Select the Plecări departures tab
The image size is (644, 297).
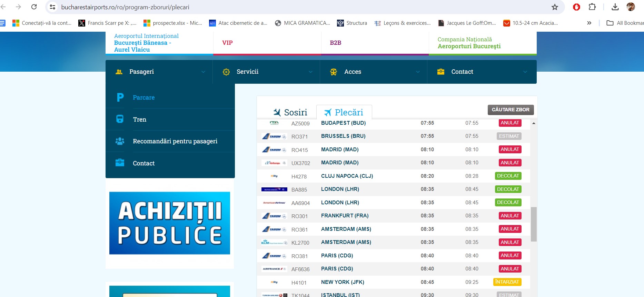(344, 112)
